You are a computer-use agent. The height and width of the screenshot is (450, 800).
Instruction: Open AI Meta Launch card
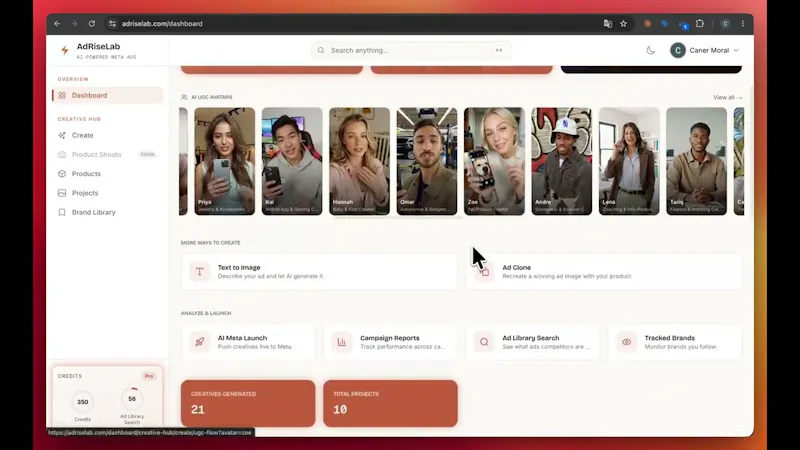point(248,342)
